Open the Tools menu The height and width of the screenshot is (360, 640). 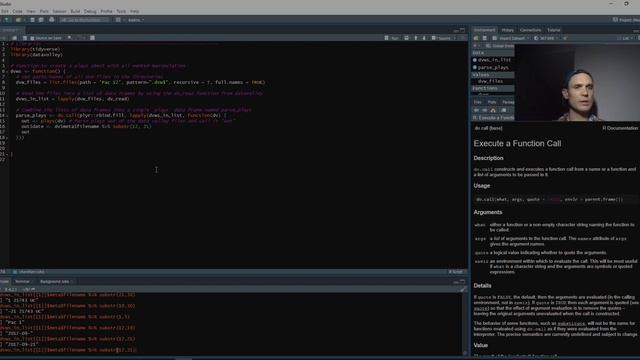(121, 11)
